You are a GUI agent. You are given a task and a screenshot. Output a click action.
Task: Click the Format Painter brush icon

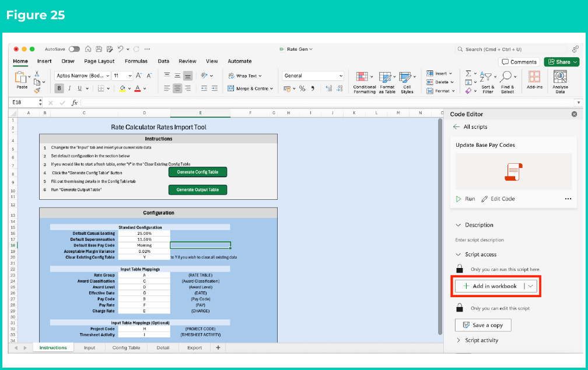[37, 90]
